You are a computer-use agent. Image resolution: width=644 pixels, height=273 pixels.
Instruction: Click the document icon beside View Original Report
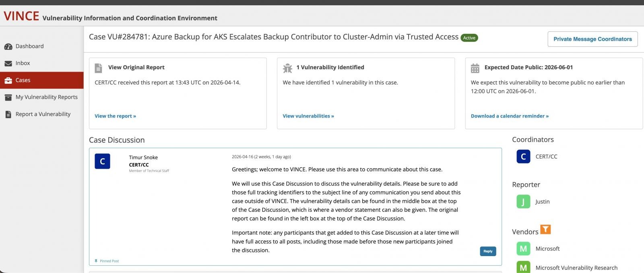[x=98, y=68]
